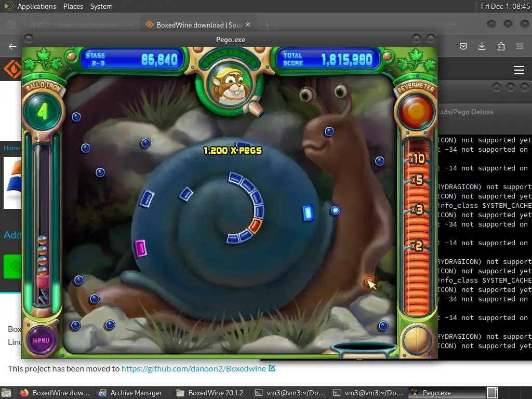The width and height of the screenshot is (532, 399).
Task: Click the clock showing Fri Dec 1, 08:45
Action: coord(505,6)
